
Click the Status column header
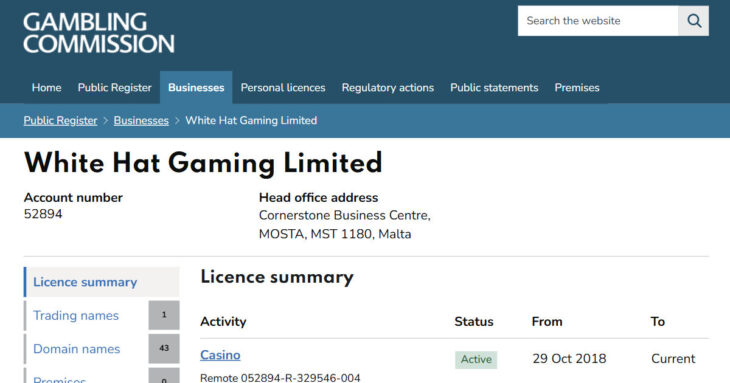[x=473, y=322]
